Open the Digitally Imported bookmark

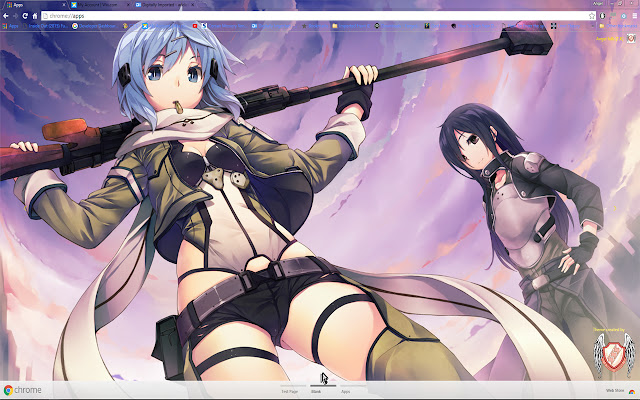(271, 26)
